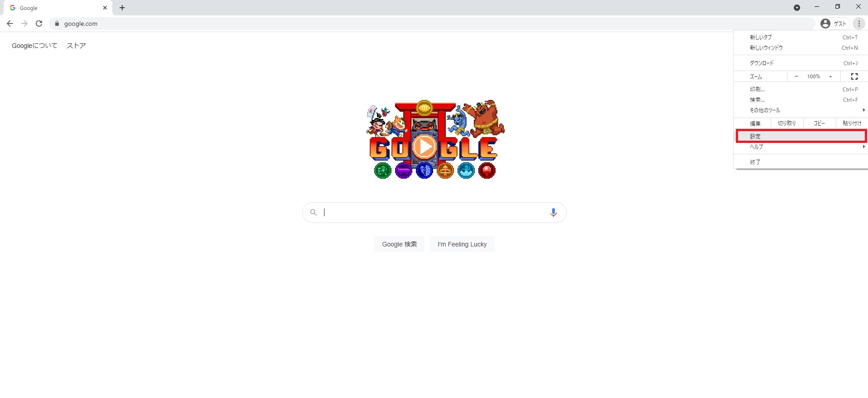Select 設定 from the Chrome menu

click(x=801, y=136)
